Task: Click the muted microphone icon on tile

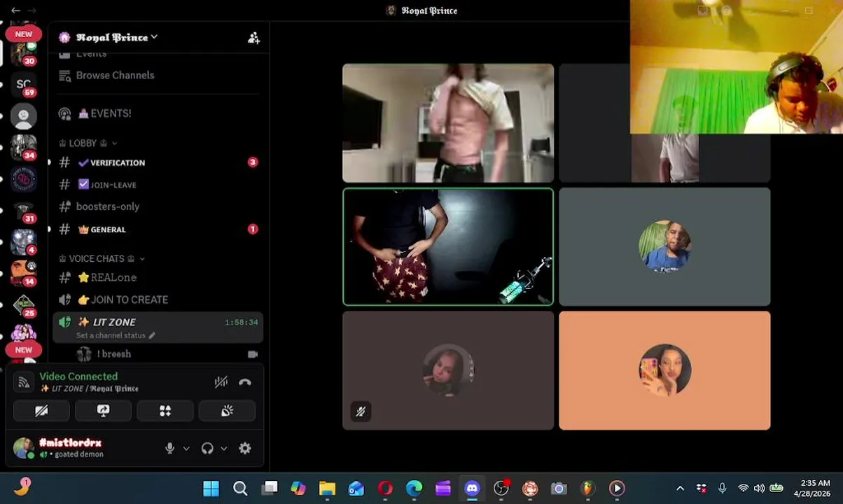Action: click(x=361, y=412)
